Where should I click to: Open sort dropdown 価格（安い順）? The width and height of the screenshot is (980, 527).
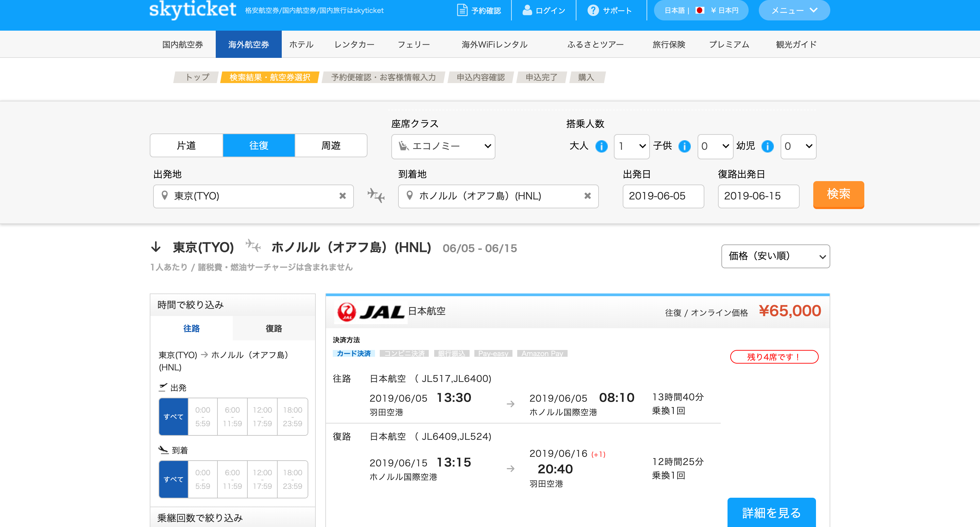tap(775, 256)
